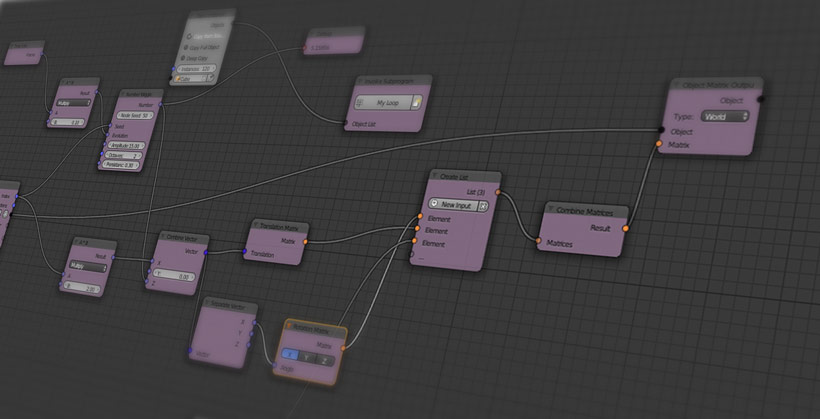Click the Persistance 0.30 field
820x419 pixels.
121,164
